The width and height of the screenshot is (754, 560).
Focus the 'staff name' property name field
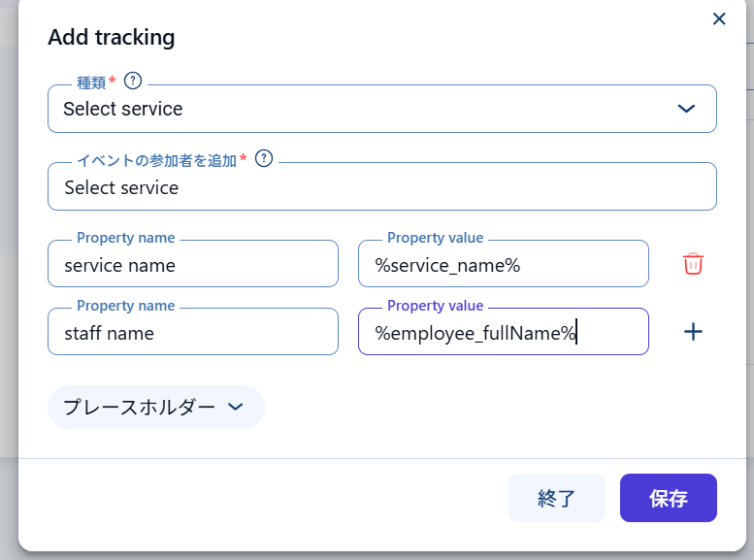point(192,333)
